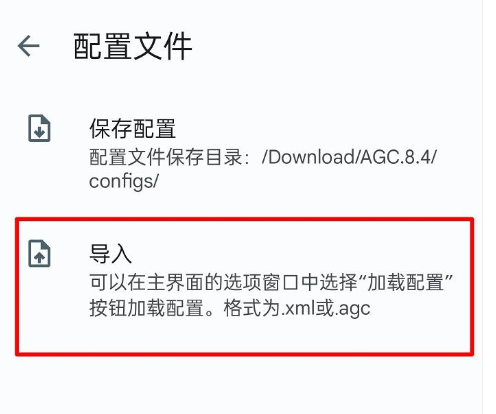Tap the import description mentioning "加载配置"
The height and width of the screenshot is (414, 496).
coord(271,295)
